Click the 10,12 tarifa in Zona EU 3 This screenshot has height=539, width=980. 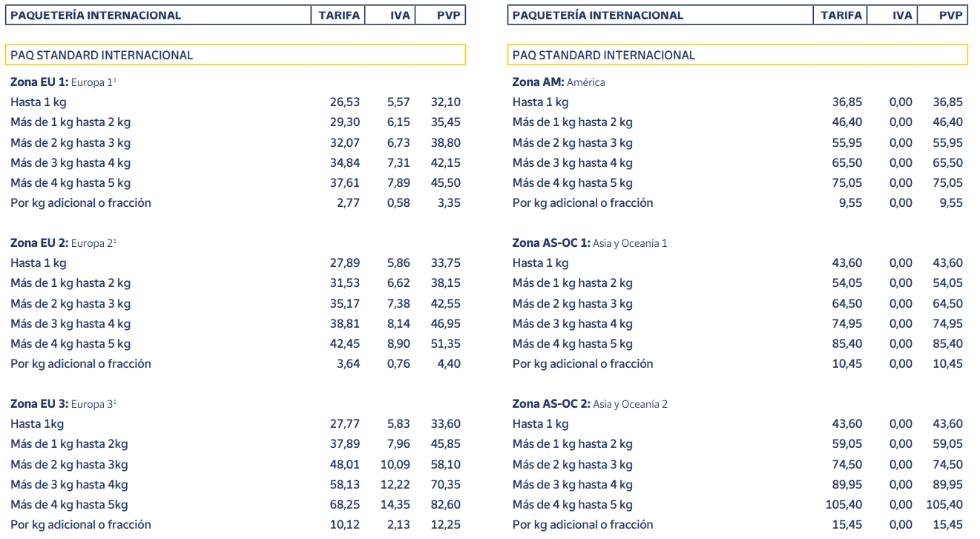coord(345,525)
